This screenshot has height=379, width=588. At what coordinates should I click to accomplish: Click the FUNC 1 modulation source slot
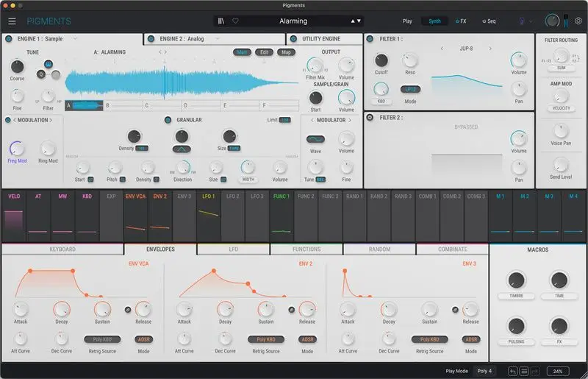(282, 216)
